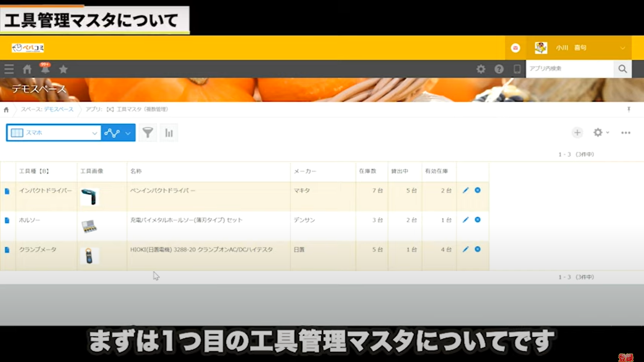Open the ellipsis options menu
644x362 pixels.
(626, 132)
